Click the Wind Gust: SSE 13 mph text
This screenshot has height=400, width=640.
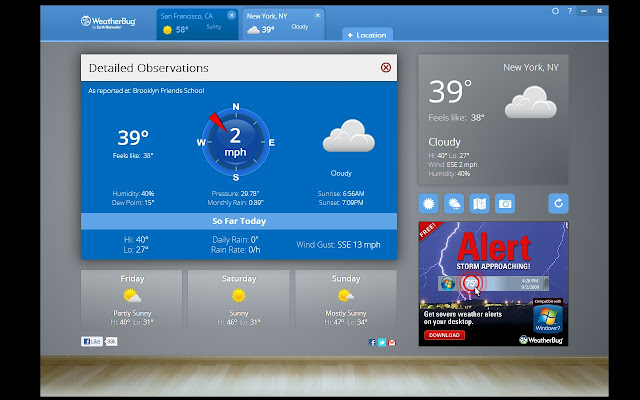click(x=338, y=244)
